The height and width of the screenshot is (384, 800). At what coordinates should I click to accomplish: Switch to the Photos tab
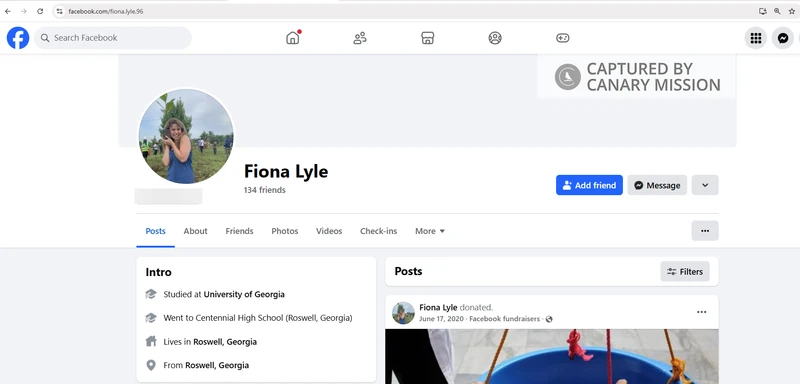[285, 231]
